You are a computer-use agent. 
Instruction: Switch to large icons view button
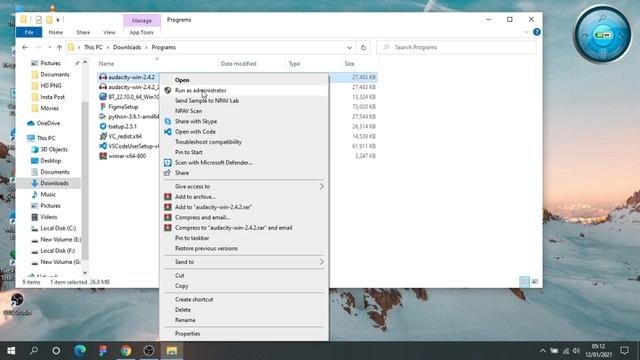point(535,282)
